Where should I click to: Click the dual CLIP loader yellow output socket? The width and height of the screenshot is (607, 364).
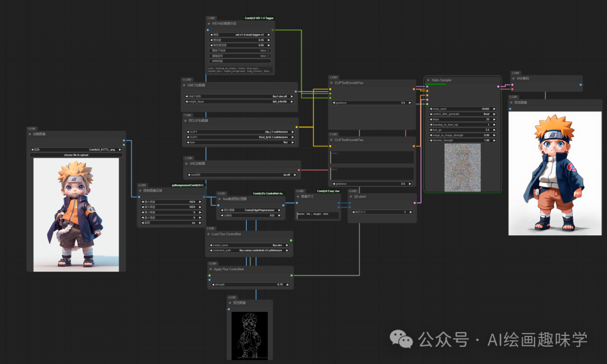click(297, 127)
